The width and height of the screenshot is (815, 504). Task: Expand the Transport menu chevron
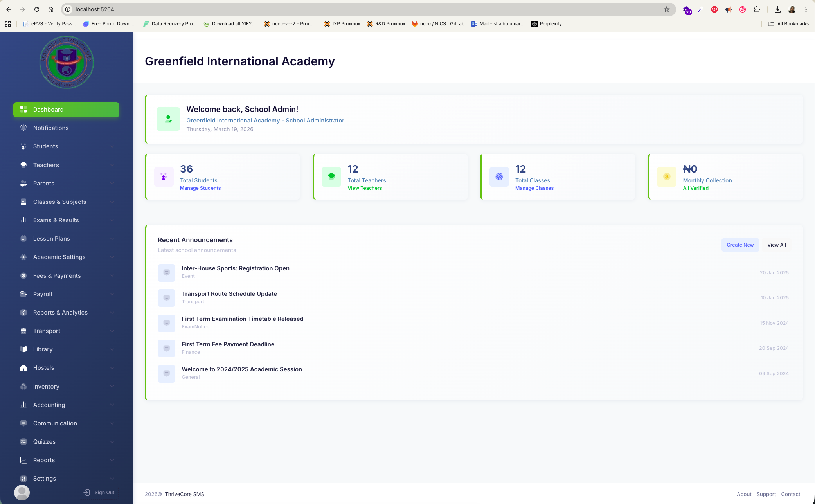pyautogui.click(x=112, y=331)
